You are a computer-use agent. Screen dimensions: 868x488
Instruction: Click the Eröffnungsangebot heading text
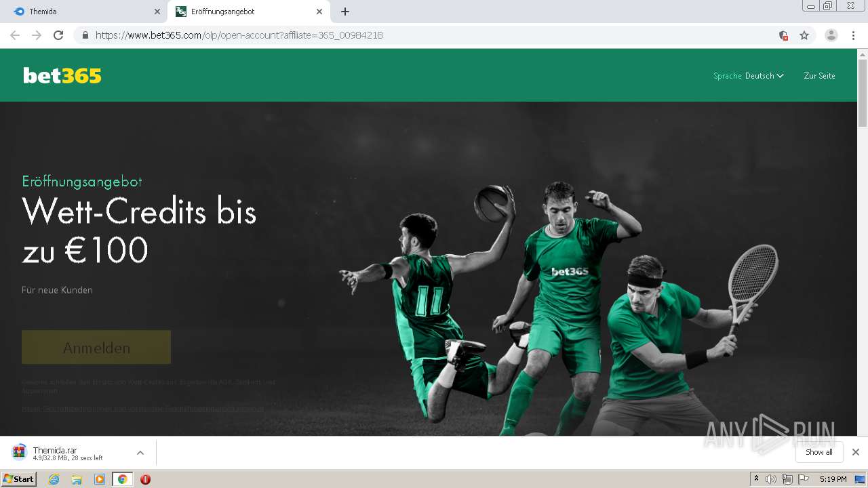pos(82,182)
